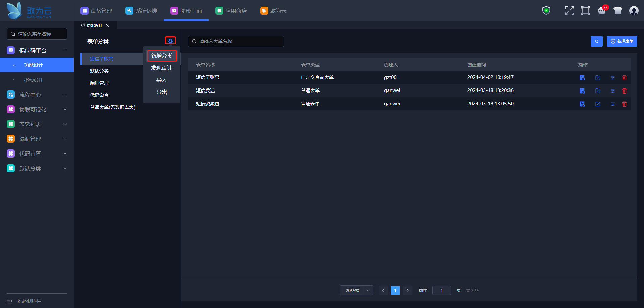644x308 pixels.
Task: Click the collapse sidebar icon beside 收起侧边栏
Action: pyautogui.click(x=9, y=301)
